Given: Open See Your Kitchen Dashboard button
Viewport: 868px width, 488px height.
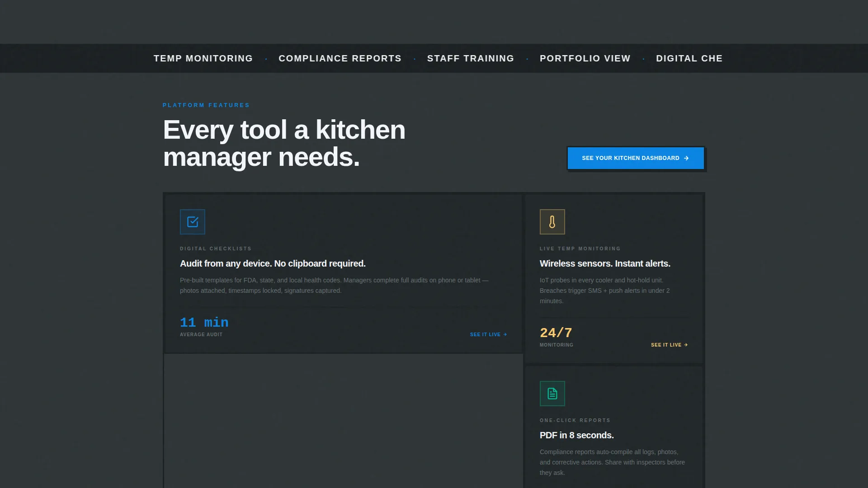Looking at the screenshot, I should coord(636,158).
